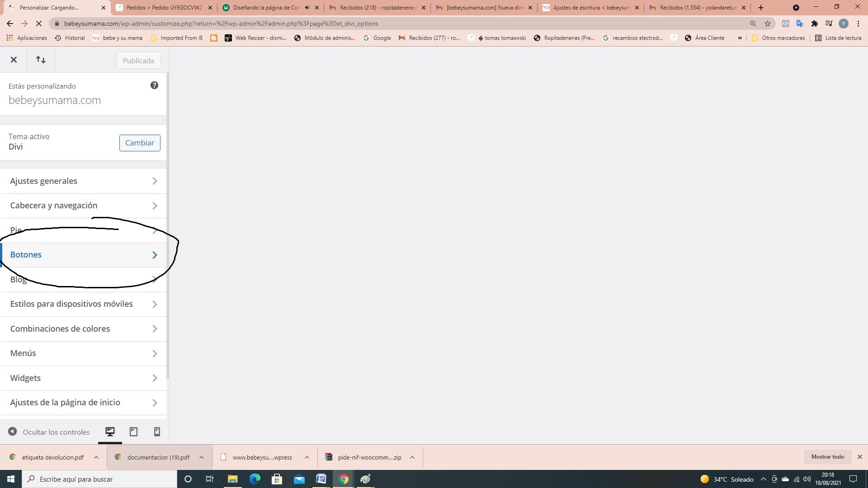Click the import/export arrows icon
Viewport: 868px width, 488px height.
[41, 60]
